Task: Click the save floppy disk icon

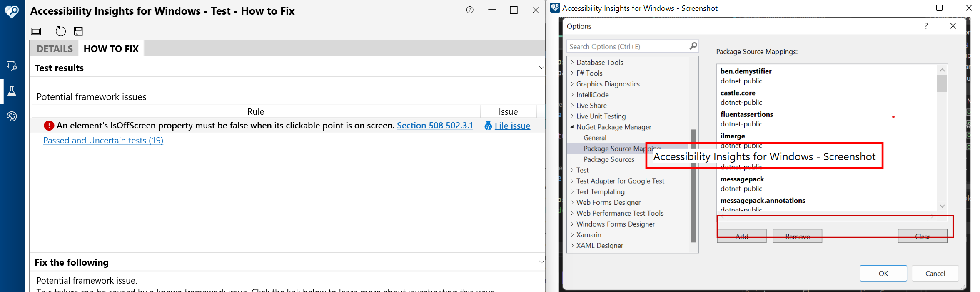Action: [78, 31]
